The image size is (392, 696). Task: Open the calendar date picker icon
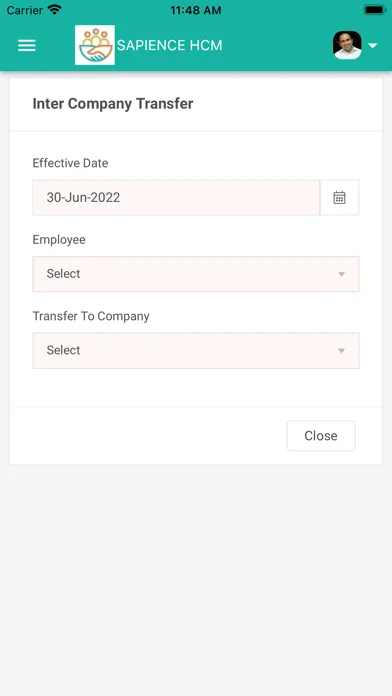[340, 198]
